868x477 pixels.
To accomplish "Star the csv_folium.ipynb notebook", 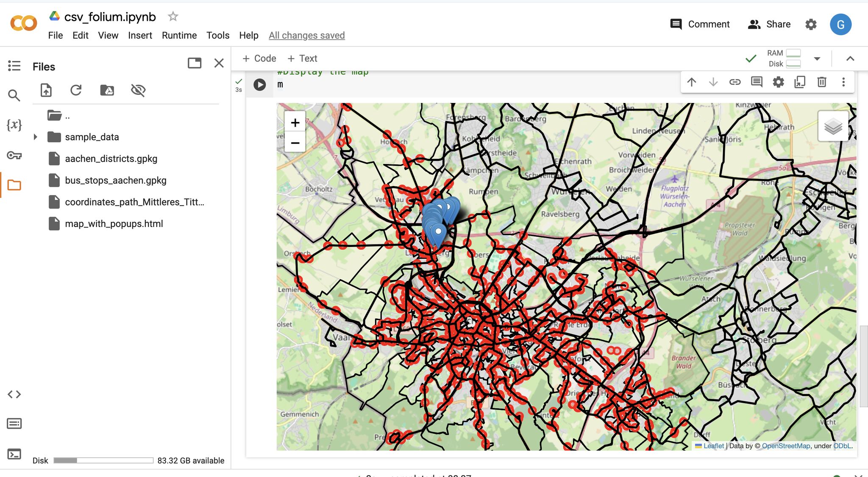I will pyautogui.click(x=173, y=17).
